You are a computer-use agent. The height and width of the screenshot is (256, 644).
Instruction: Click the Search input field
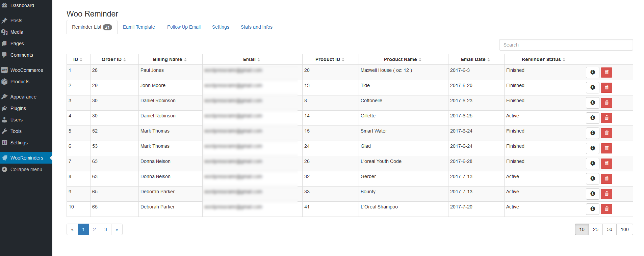click(x=566, y=45)
